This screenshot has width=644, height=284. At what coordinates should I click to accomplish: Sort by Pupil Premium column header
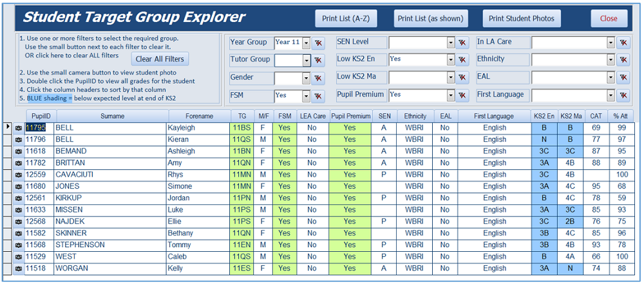click(x=351, y=117)
